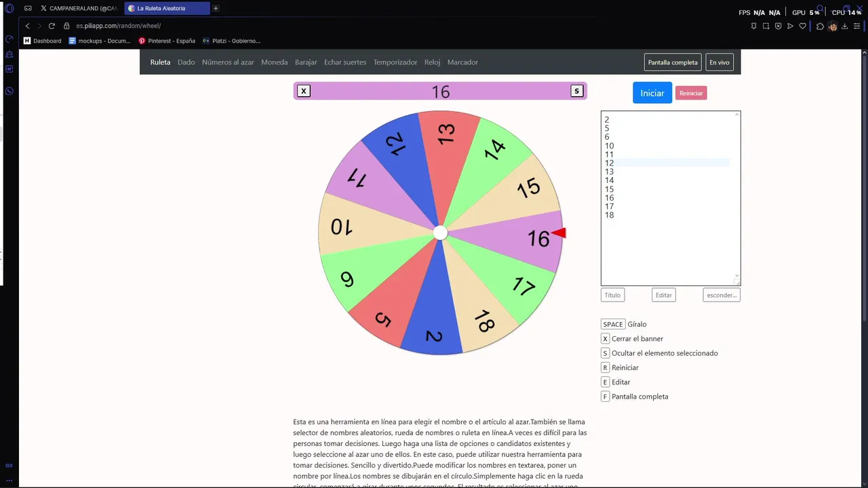Click the Título button
Image resolution: width=868 pixels, height=488 pixels.
(612, 295)
